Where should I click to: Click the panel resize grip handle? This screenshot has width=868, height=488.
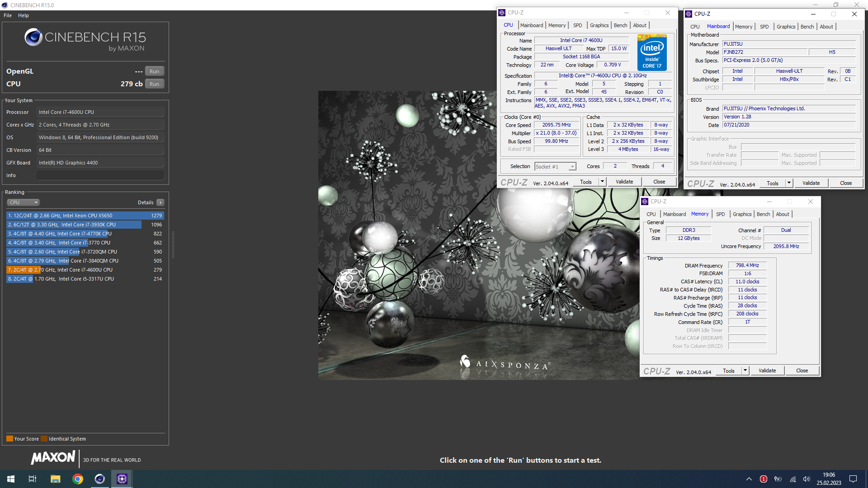(x=173, y=244)
